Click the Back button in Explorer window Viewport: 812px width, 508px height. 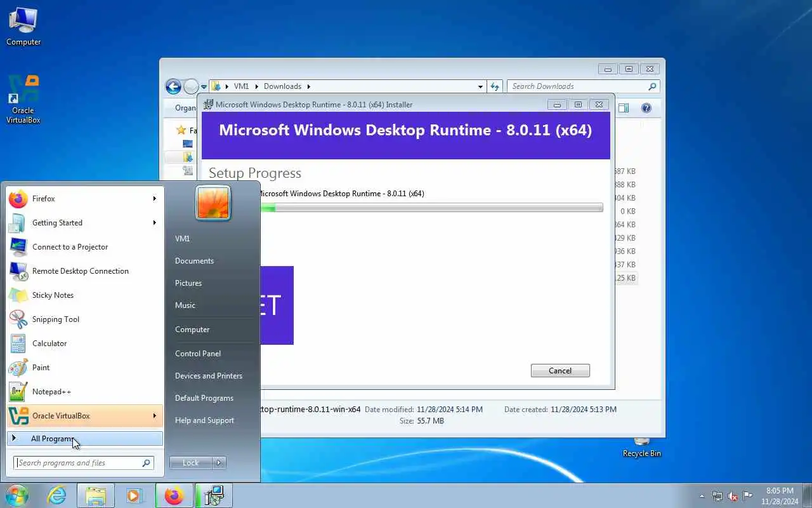(173, 86)
